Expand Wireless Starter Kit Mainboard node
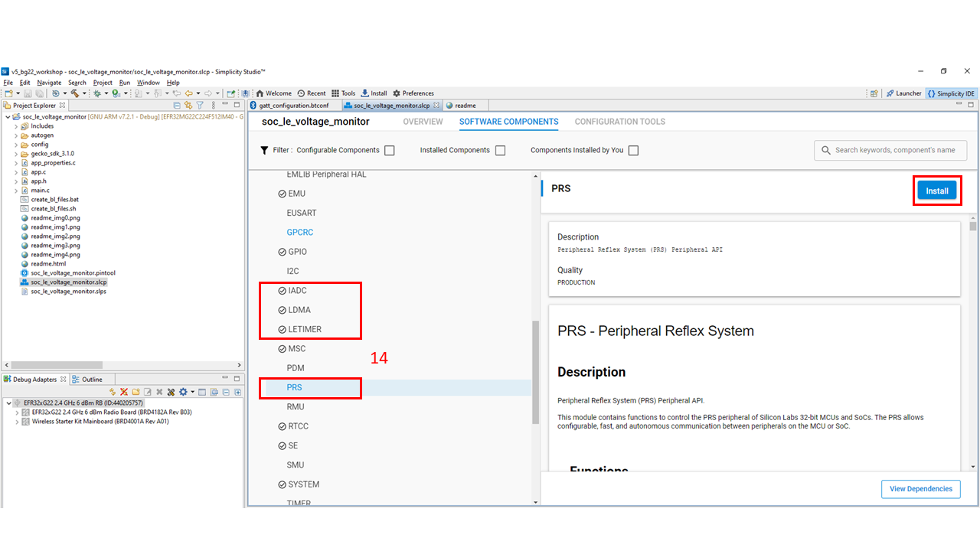The height and width of the screenshot is (551, 980). click(17, 422)
